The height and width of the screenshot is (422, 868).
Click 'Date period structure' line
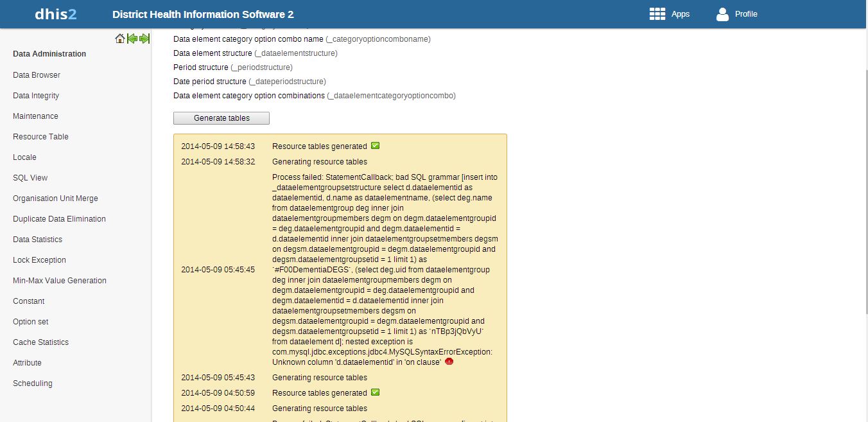(250, 82)
